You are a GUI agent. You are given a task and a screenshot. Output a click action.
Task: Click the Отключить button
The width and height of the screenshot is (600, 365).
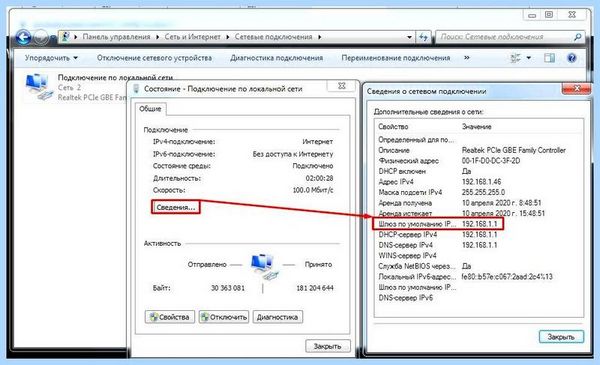(x=224, y=317)
